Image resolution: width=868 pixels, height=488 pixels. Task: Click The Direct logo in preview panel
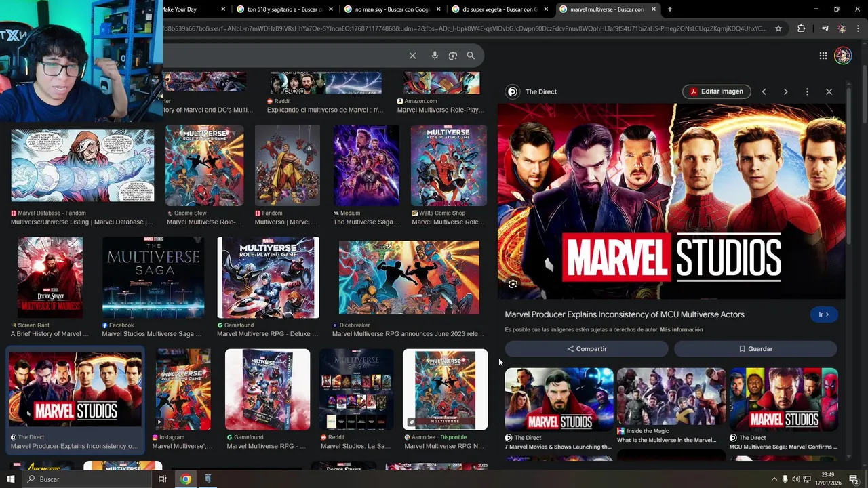tap(513, 91)
